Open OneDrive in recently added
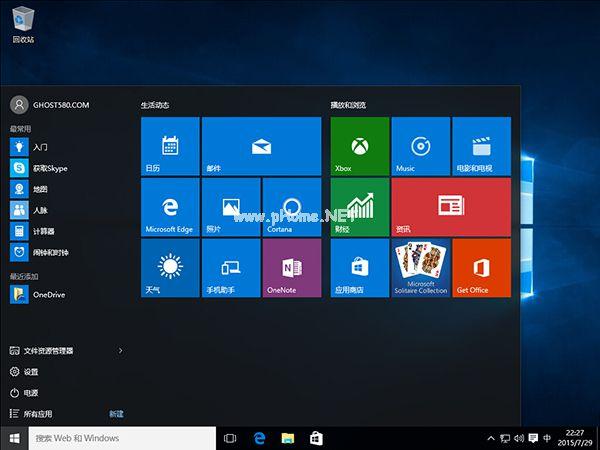The height and width of the screenshot is (450, 600). click(x=67, y=295)
